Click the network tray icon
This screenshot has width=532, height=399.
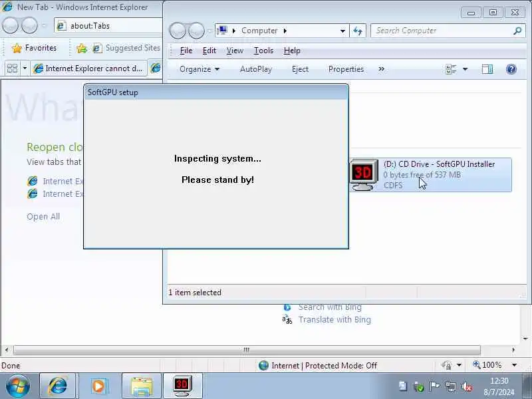coord(451,386)
